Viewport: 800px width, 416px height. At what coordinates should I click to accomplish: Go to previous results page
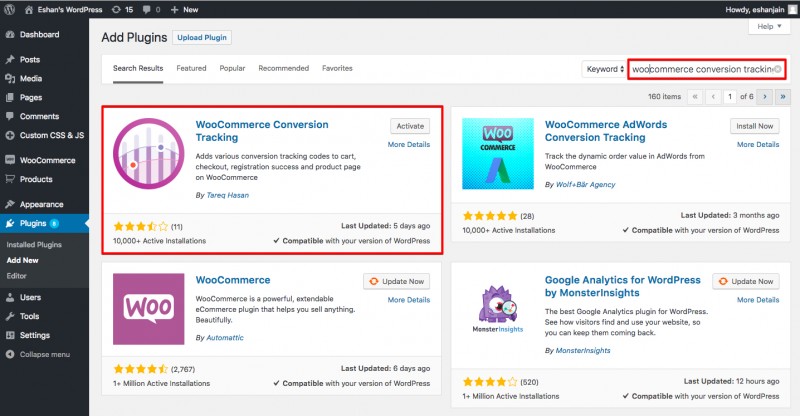[x=713, y=96]
